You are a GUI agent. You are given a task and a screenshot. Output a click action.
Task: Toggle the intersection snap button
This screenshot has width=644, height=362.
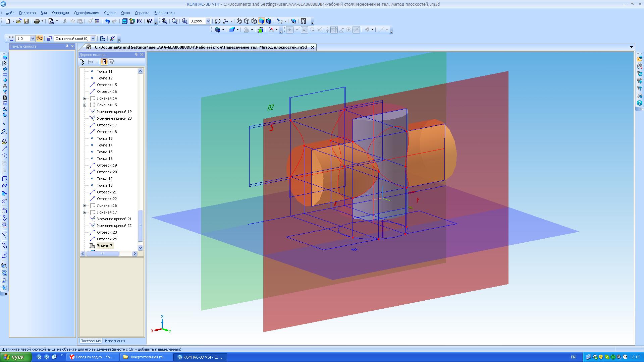click(x=305, y=30)
